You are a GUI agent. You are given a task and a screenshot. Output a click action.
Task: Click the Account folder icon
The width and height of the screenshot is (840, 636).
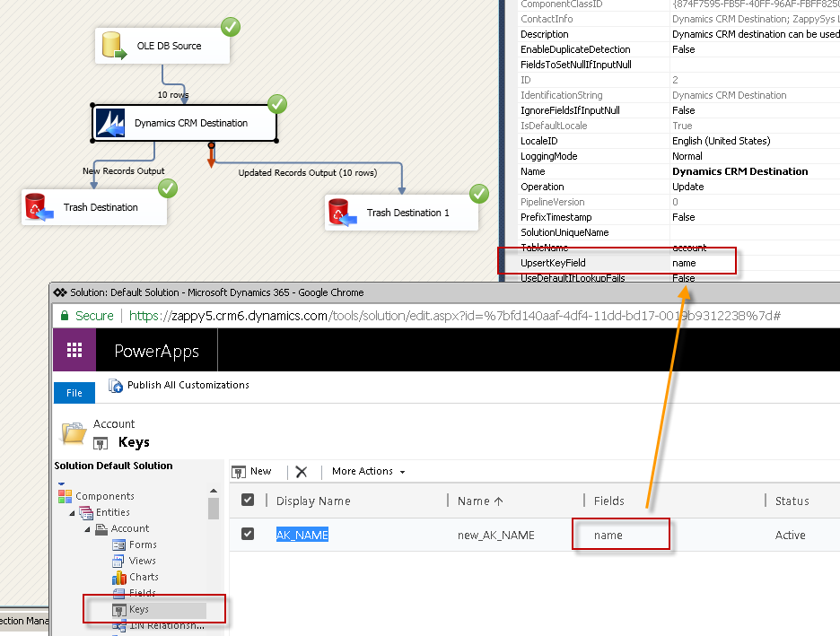[x=74, y=433]
